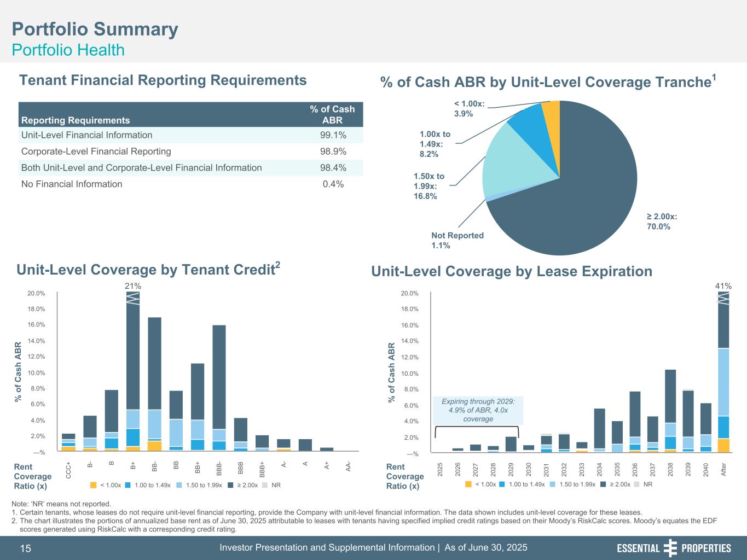Click the Not Reported 1.1% pie label
The image size is (747, 560).
[457, 240]
